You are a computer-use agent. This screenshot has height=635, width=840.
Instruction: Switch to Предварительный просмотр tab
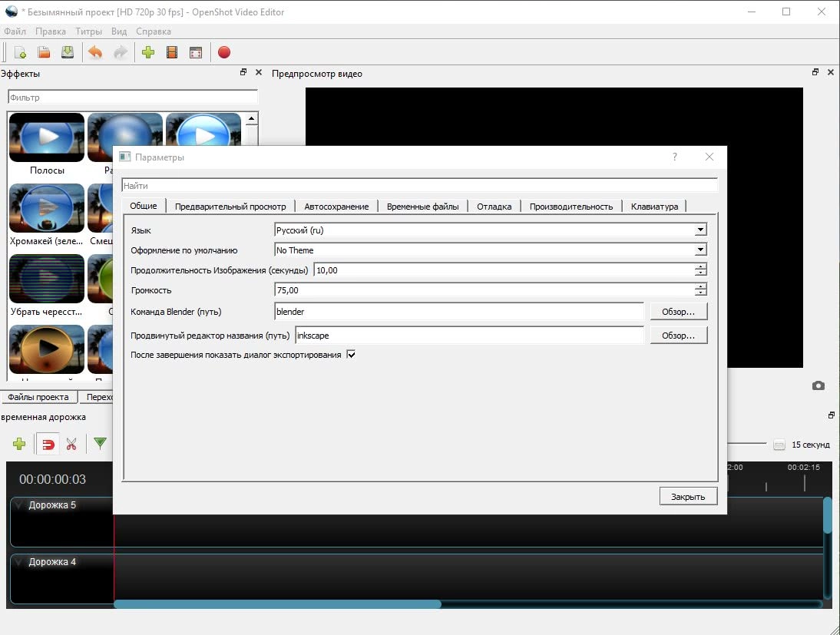click(x=230, y=207)
